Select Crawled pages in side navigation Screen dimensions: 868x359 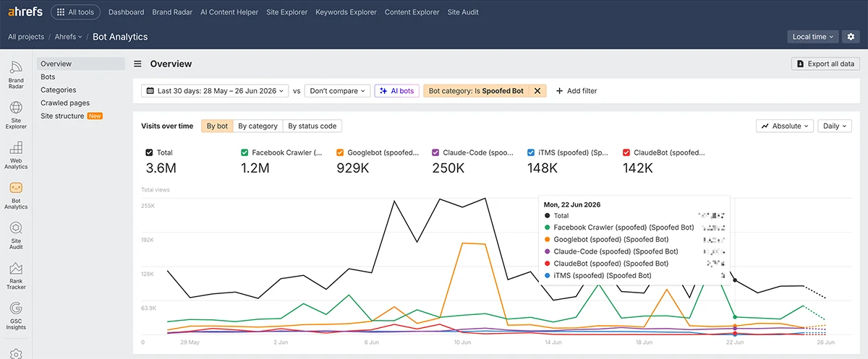point(65,103)
